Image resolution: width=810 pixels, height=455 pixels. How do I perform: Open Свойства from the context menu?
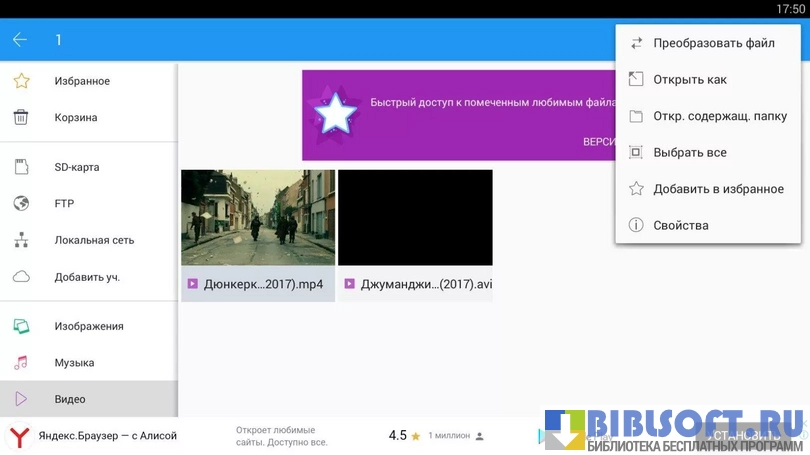pyautogui.click(x=680, y=226)
